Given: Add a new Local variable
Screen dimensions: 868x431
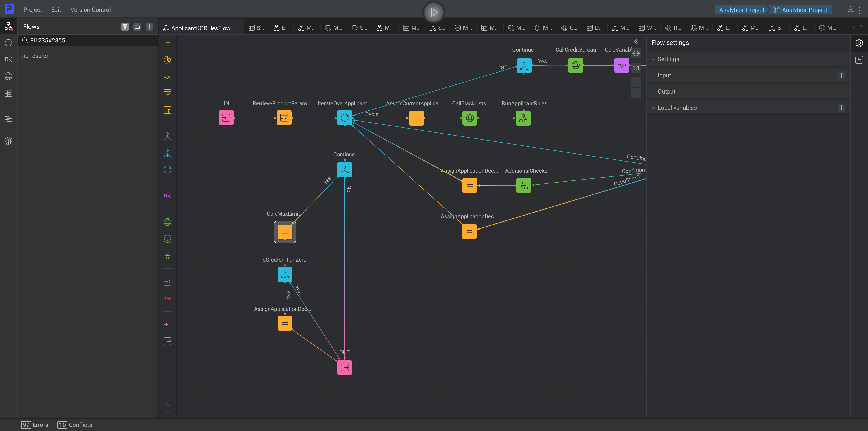Looking at the screenshot, I should [x=841, y=108].
